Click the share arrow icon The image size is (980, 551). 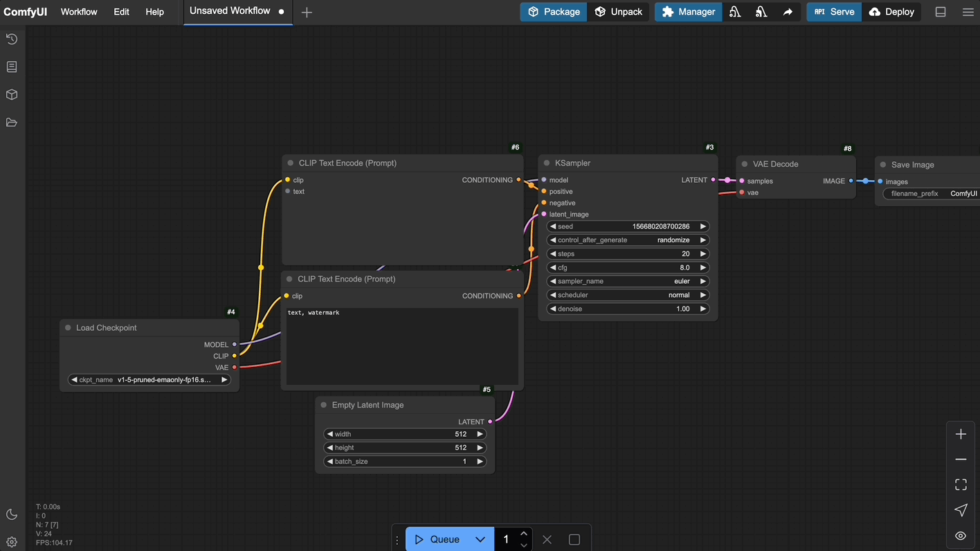point(788,12)
